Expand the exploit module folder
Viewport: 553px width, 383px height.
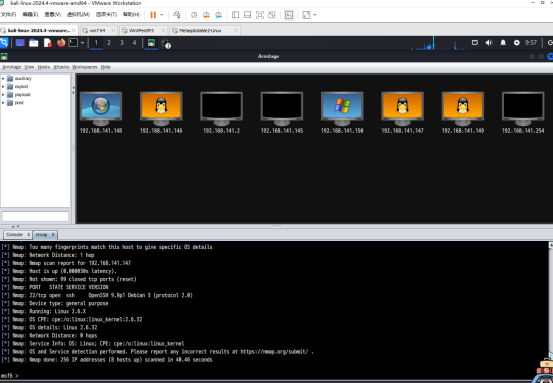click(x=4, y=86)
